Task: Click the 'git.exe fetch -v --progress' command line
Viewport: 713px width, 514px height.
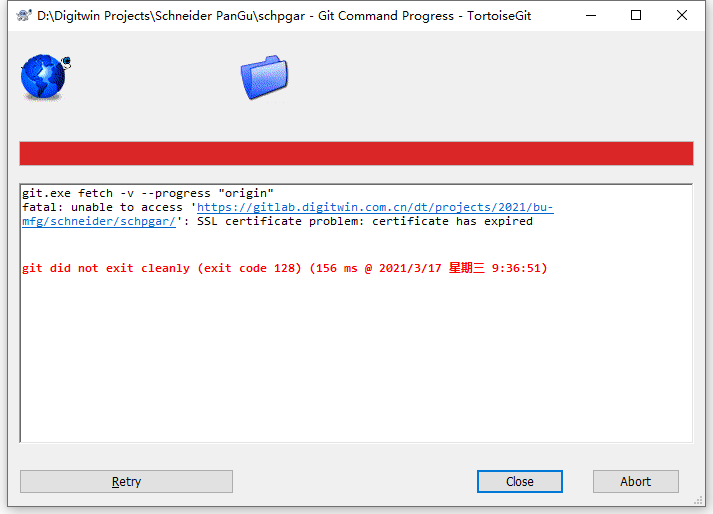Action: (148, 193)
